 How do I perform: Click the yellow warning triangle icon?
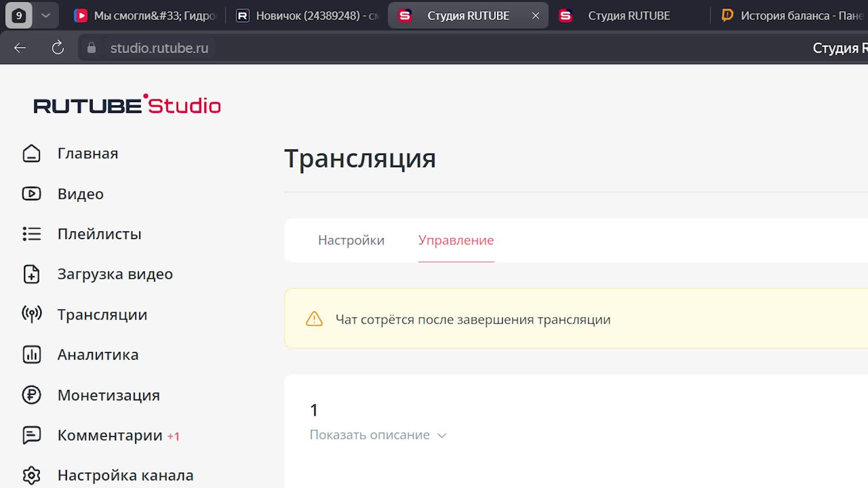314,319
